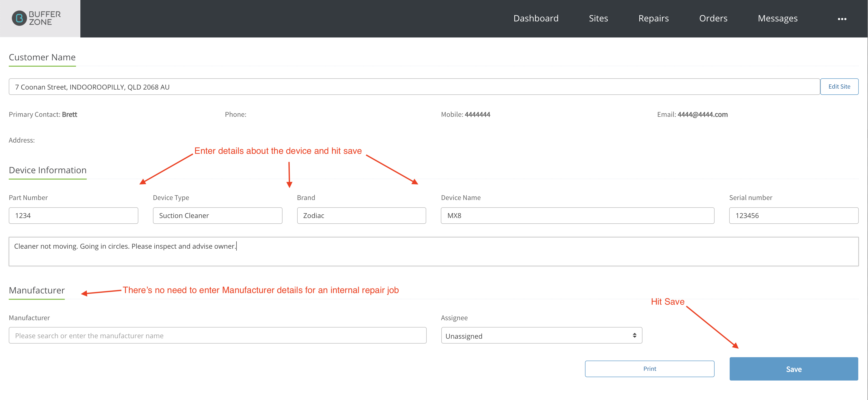Click into the Part Number field
868x400 pixels.
pos(74,216)
